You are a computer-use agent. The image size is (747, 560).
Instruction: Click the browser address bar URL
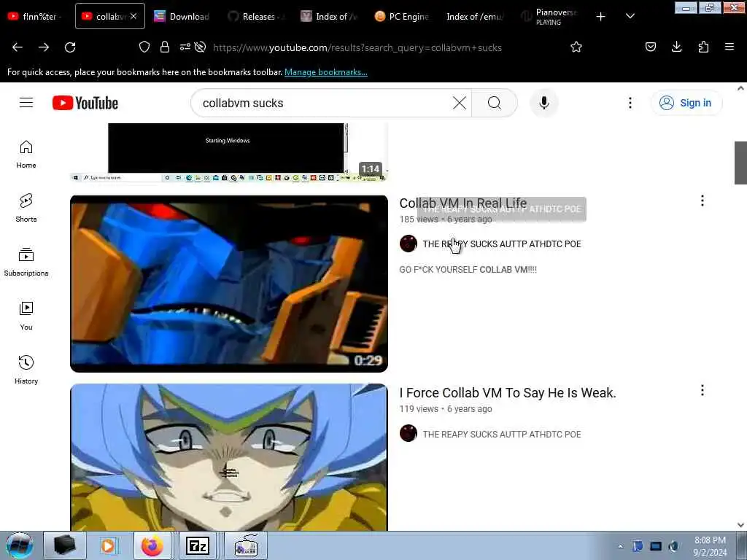(x=357, y=47)
